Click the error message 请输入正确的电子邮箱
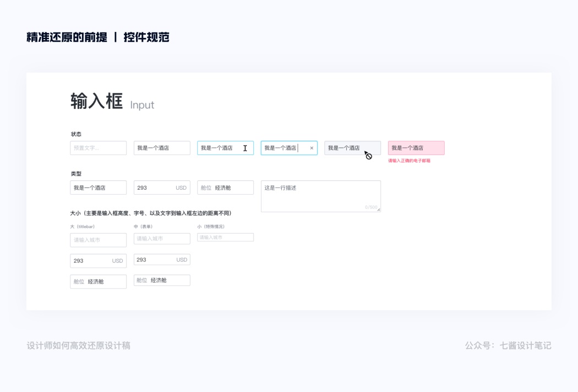578x392 pixels. [409, 161]
